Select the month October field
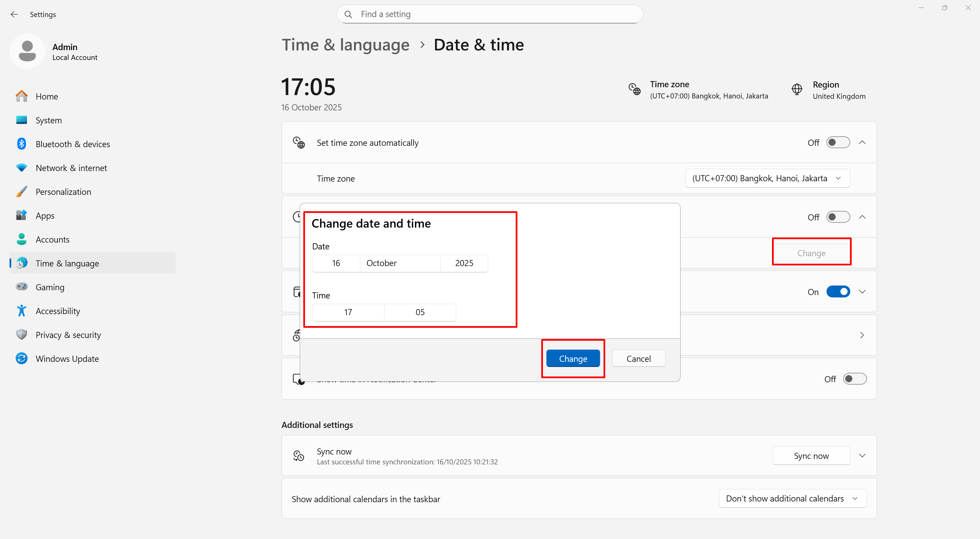 400,263
